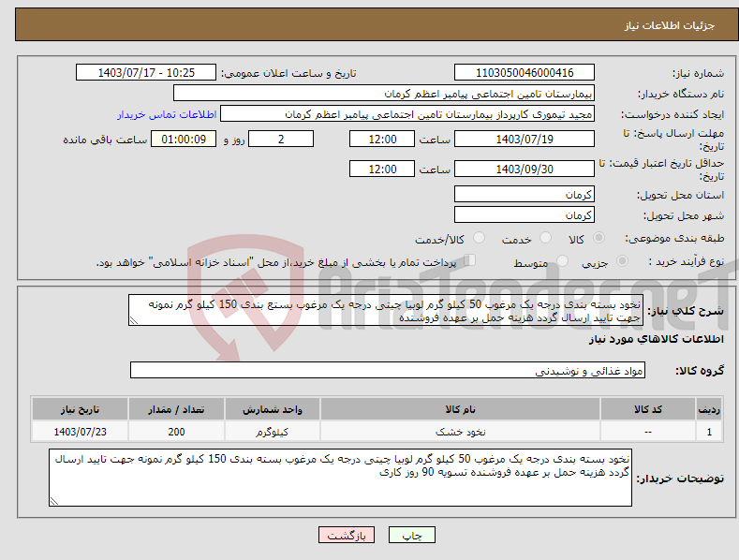Click the واحد شمارش column header
Image resolution: width=739 pixels, height=560 pixels.
coord(273,409)
